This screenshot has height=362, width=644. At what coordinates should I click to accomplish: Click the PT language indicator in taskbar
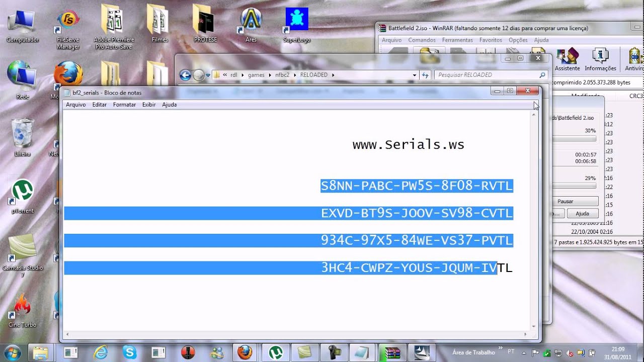(x=511, y=351)
